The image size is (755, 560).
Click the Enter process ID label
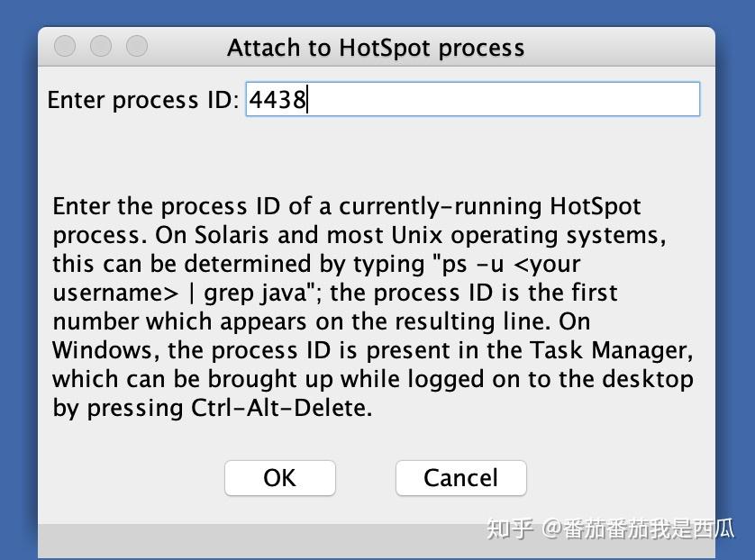(142, 100)
